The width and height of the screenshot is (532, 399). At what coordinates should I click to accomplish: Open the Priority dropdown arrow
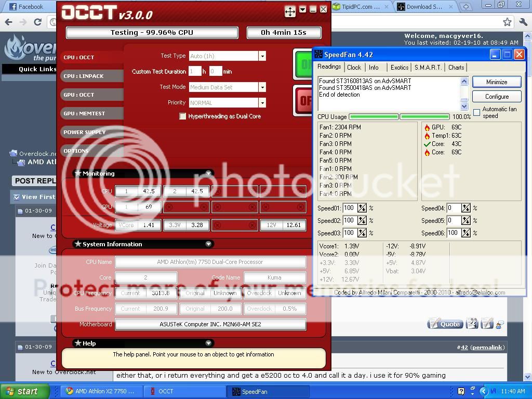262,102
